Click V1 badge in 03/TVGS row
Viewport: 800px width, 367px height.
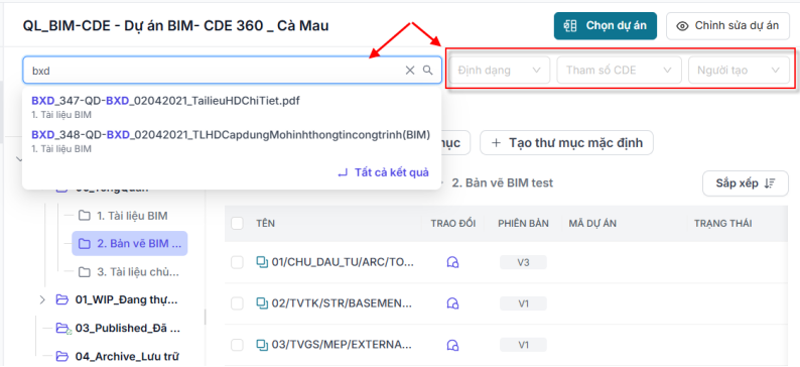pyautogui.click(x=523, y=345)
